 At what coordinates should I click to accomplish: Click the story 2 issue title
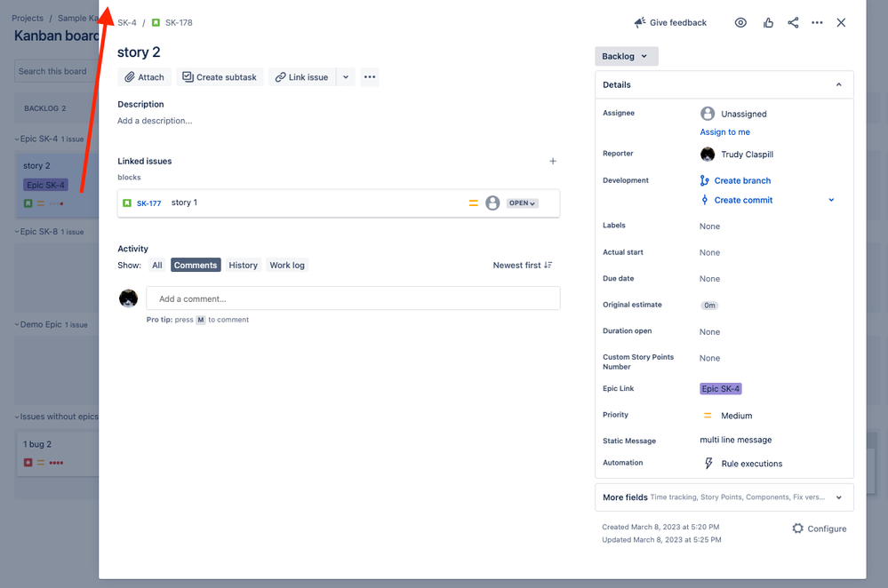139,52
